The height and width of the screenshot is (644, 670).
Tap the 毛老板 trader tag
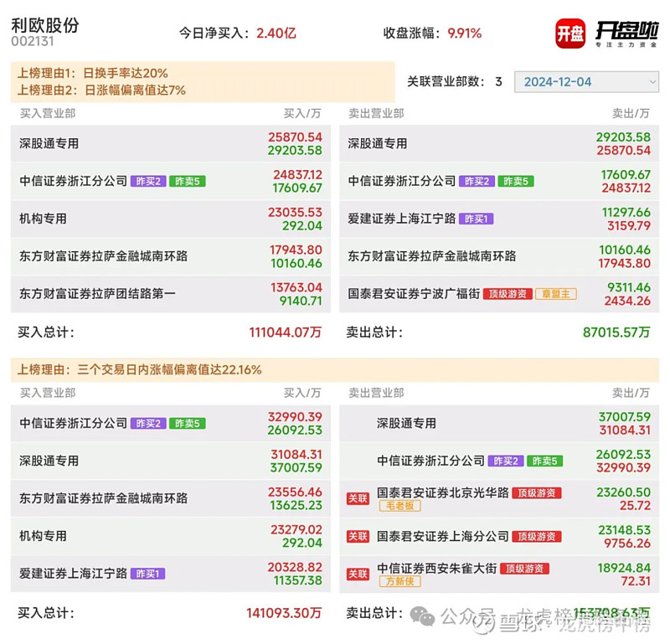(x=400, y=506)
